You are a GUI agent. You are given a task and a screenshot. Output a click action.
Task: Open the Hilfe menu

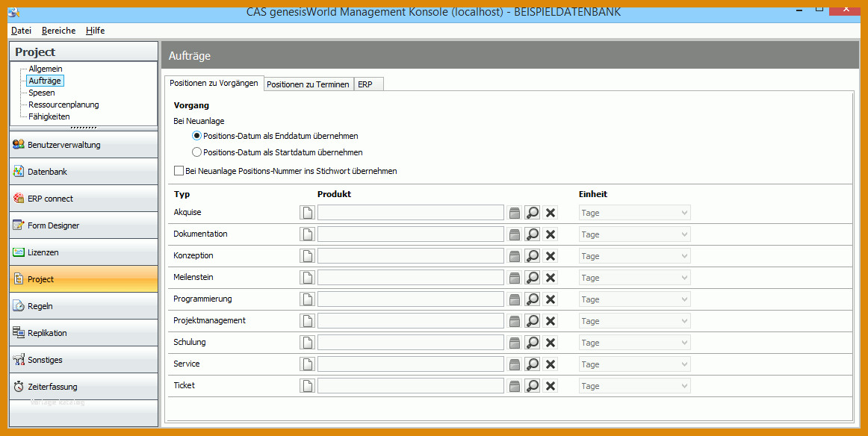pos(95,31)
